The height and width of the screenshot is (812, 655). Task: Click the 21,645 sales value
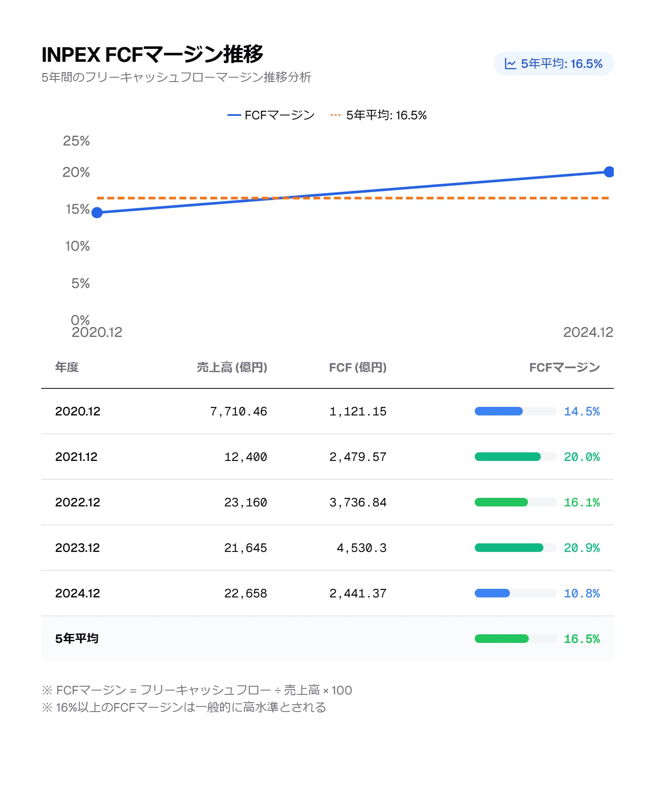pos(246,548)
